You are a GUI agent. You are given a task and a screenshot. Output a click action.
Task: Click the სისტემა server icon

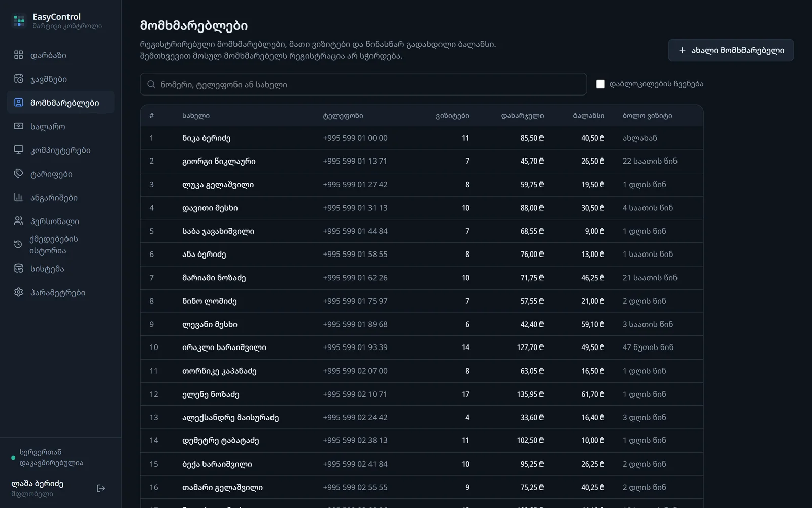tap(19, 268)
